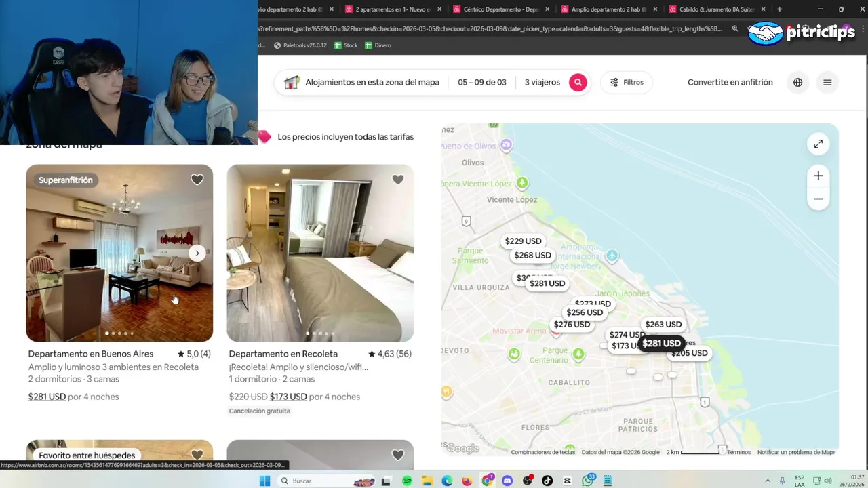Show hidden system tray icons
The width and height of the screenshot is (868, 488).
[768, 481]
